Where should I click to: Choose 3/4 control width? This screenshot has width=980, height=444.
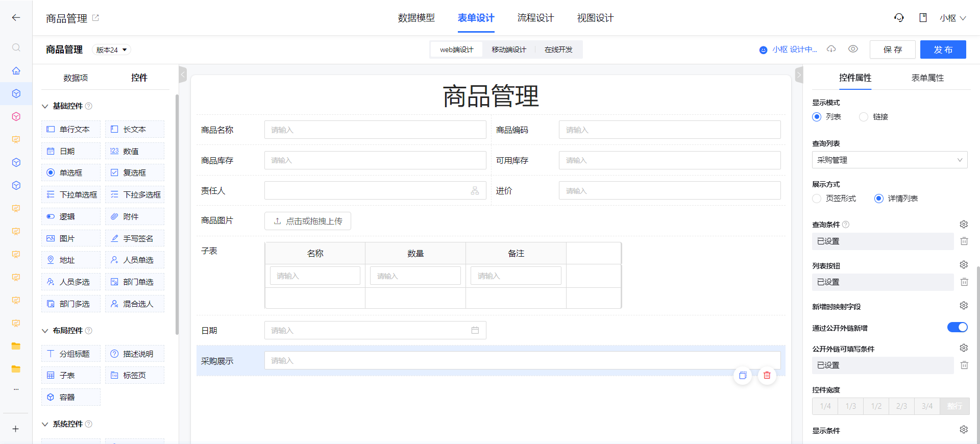click(x=927, y=406)
